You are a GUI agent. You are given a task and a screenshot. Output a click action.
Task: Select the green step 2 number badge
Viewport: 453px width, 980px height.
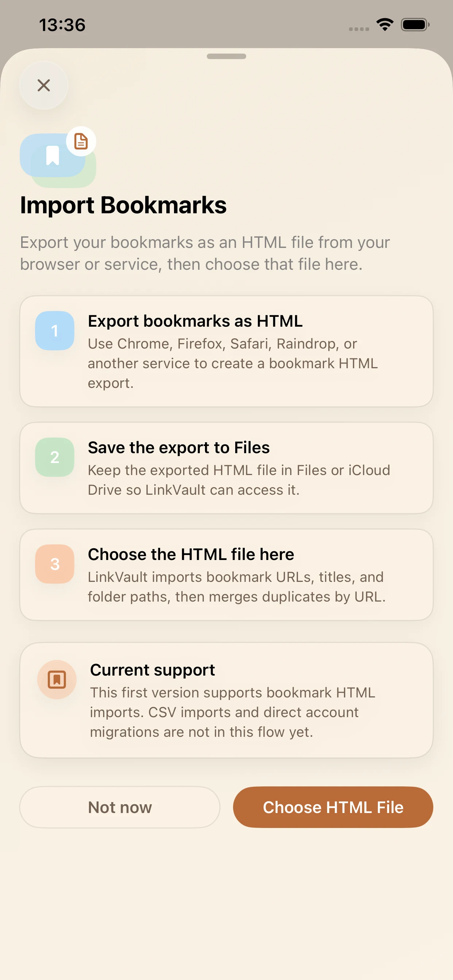(x=54, y=457)
